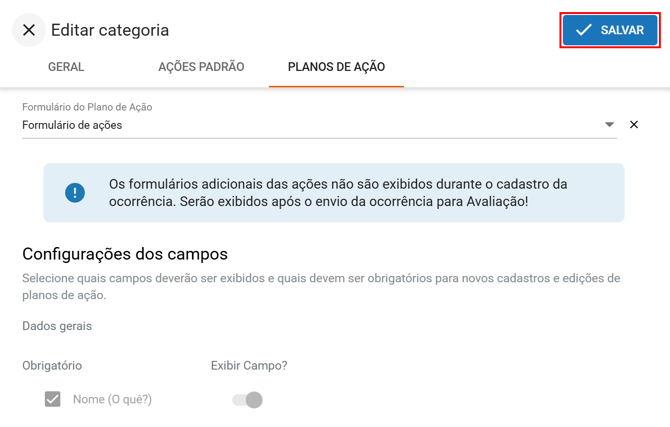Switch the Exibir Campo toggle for Nome
Screen dimensions: 670x427
coord(247,400)
